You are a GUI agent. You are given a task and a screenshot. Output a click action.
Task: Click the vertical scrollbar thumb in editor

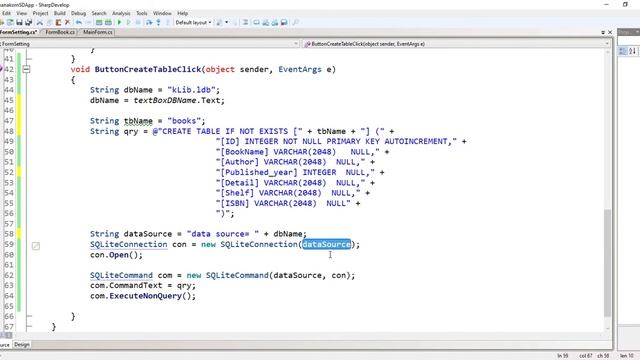607,263
